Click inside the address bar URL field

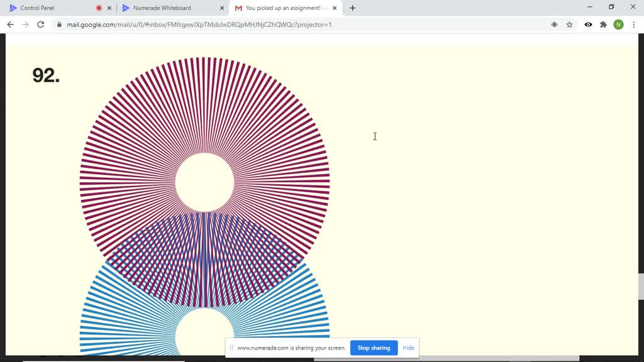[189, 25]
